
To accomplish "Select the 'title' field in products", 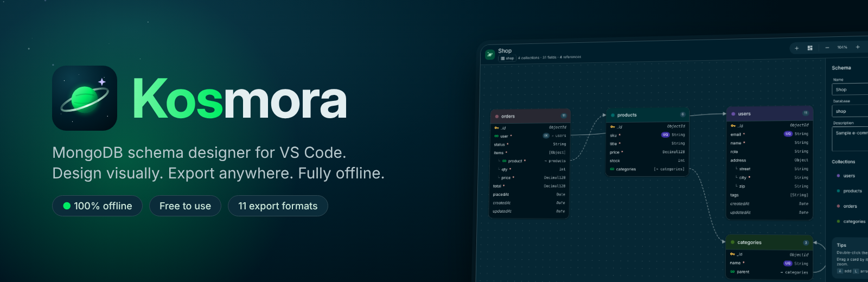I will tap(647, 144).
